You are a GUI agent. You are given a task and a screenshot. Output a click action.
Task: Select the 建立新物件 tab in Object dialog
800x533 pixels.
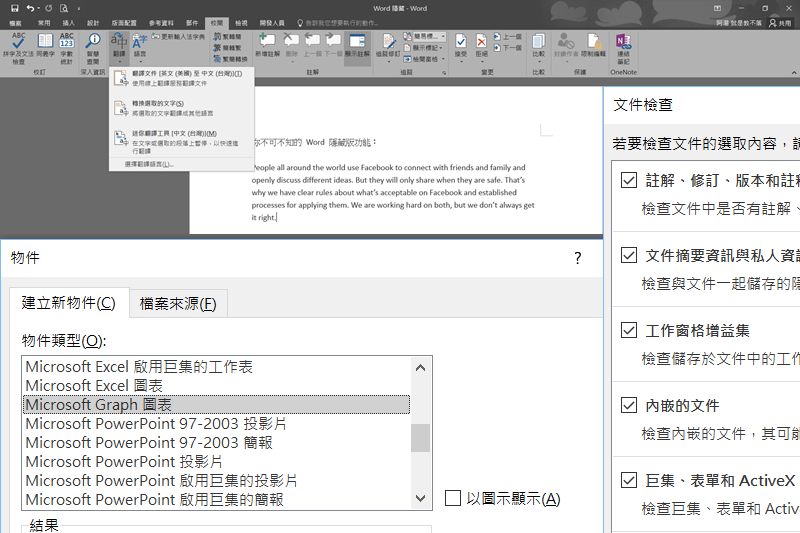pyautogui.click(x=68, y=303)
